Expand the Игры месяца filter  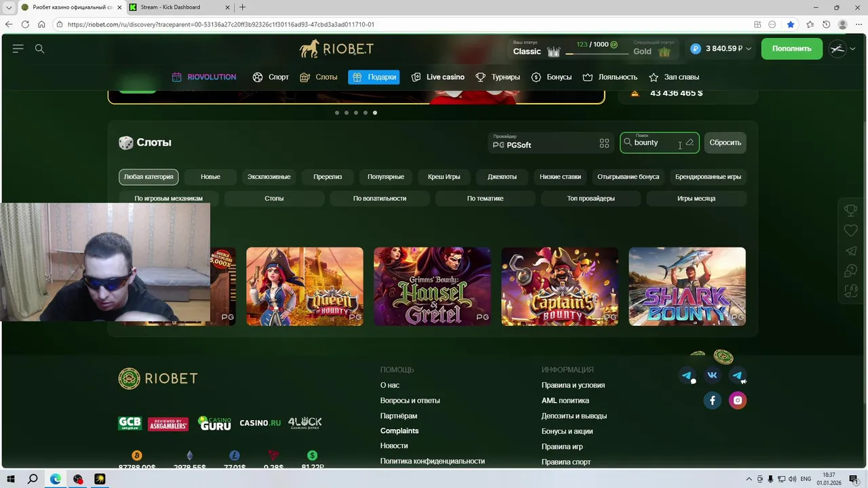696,199
